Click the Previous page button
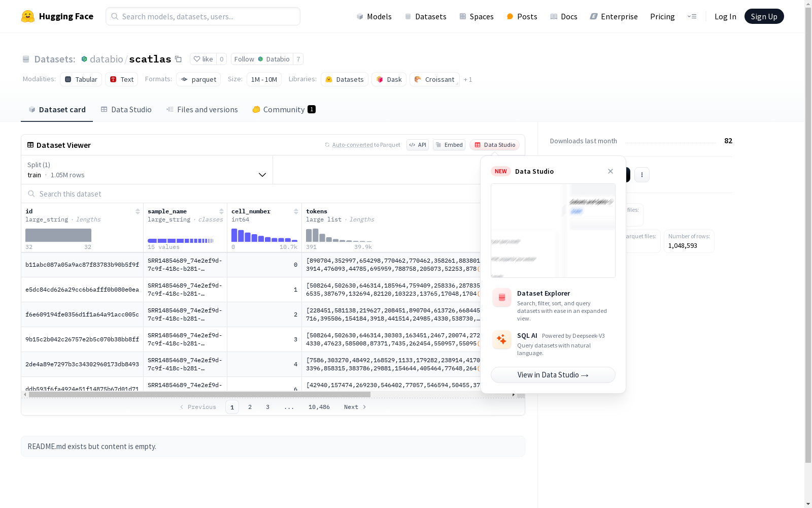This screenshot has height=508, width=812. 198,407
